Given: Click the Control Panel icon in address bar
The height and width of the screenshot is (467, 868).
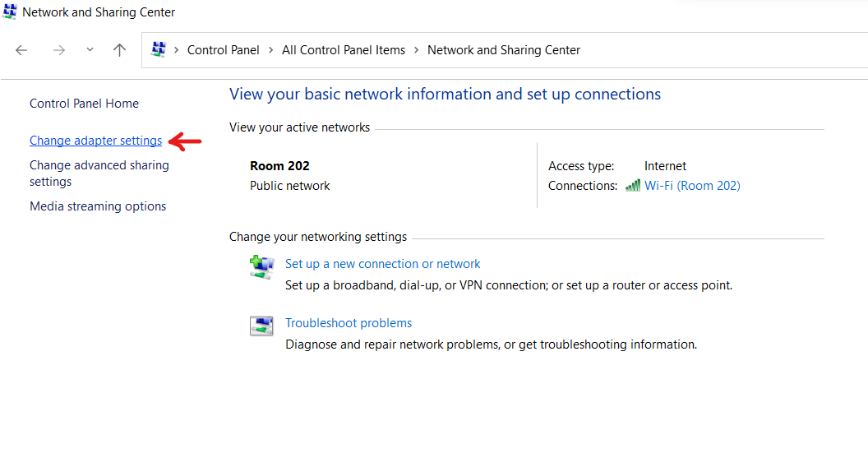Looking at the screenshot, I should point(159,50).
